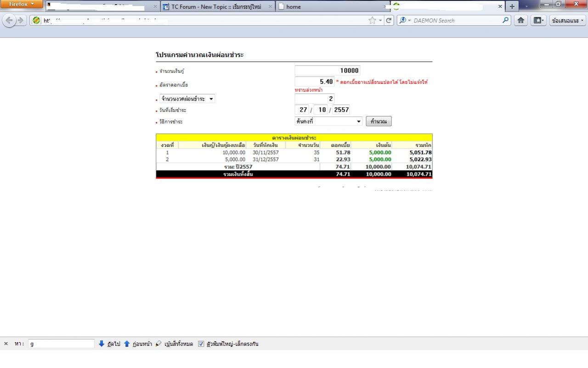
Task: Click the total amount 5,051.78
Action: pyautogui.click(x=420, y=152)
